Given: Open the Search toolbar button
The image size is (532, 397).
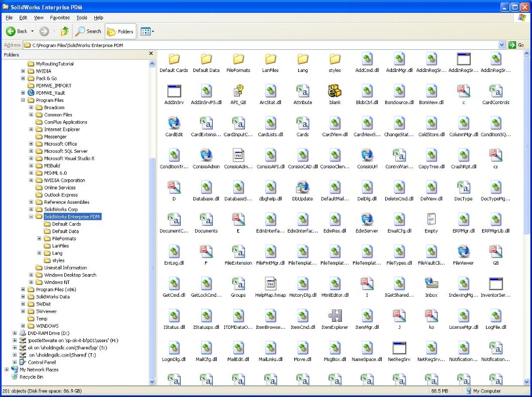Looking at the screenshot, I should pos(88,32).
